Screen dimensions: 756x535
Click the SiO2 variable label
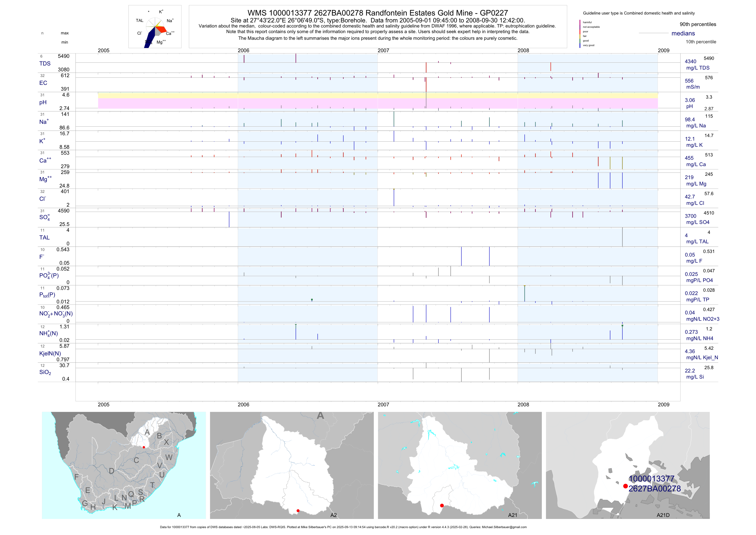45,372
